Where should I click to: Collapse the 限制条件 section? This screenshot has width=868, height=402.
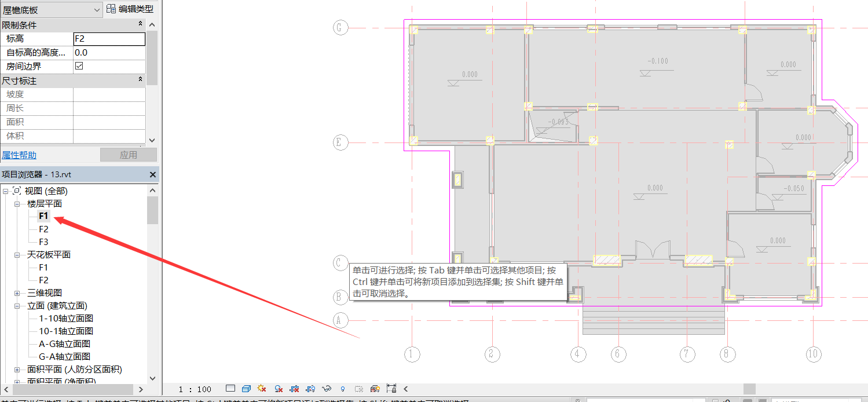tap(140, 24)
